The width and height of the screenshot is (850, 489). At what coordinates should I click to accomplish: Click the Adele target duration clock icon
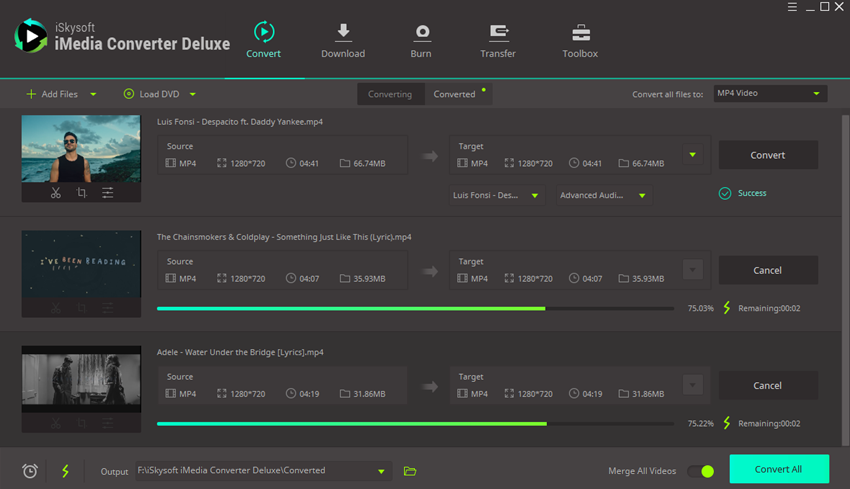click(x=574, y=394)
